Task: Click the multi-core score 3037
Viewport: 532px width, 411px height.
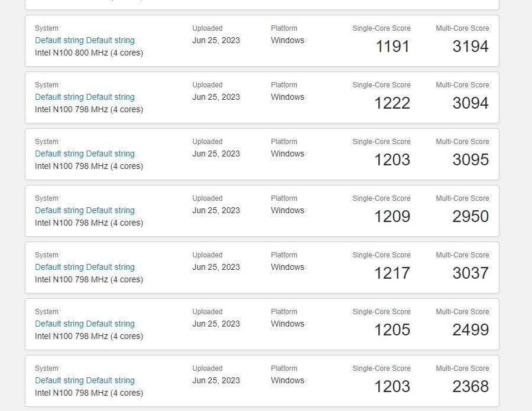Action: click(471, 273)
